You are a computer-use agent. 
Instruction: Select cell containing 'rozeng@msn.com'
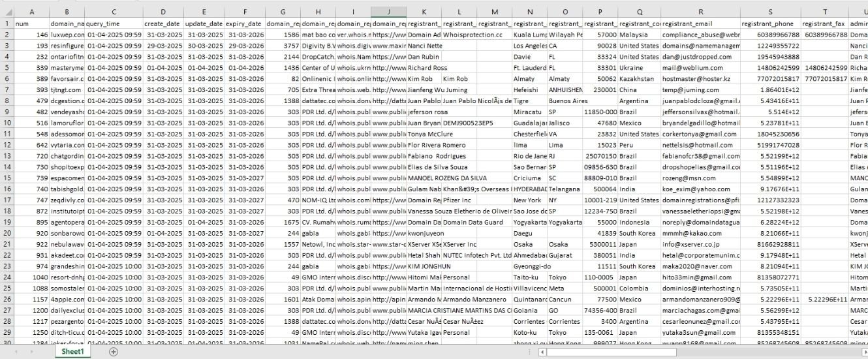pyautogui.click(x=700, y=178)
